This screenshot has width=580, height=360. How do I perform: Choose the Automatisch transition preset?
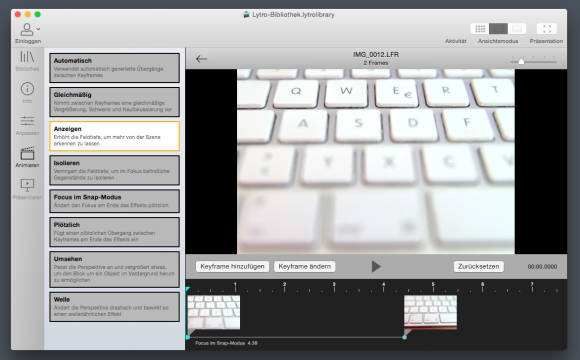click(x=115, y=68)
